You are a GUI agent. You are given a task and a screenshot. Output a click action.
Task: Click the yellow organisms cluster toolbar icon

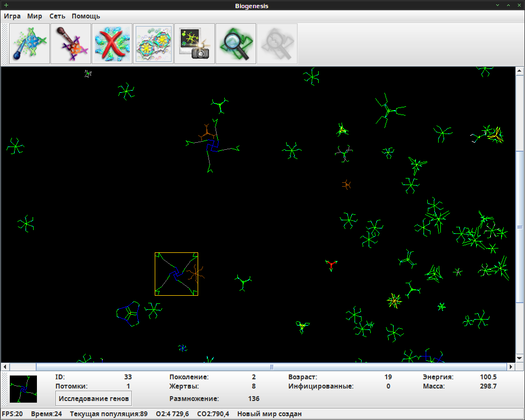click(153, 43)
